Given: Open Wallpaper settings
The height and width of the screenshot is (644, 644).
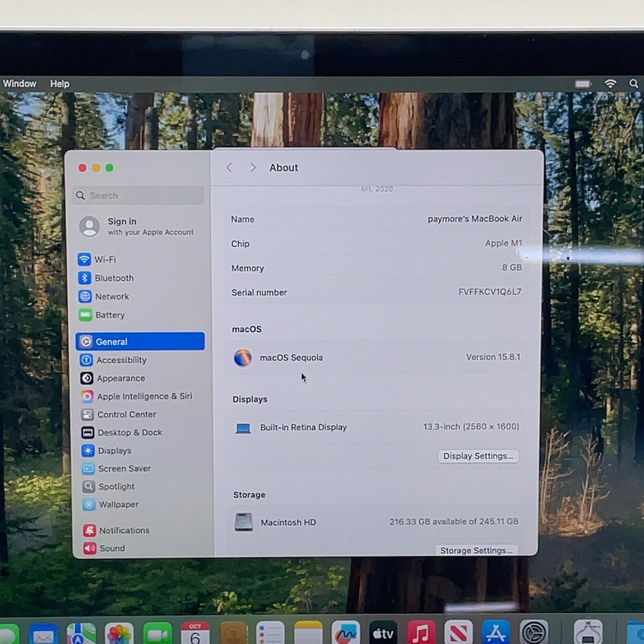Looking at the screenshot, I should click(x=111, y=504).
